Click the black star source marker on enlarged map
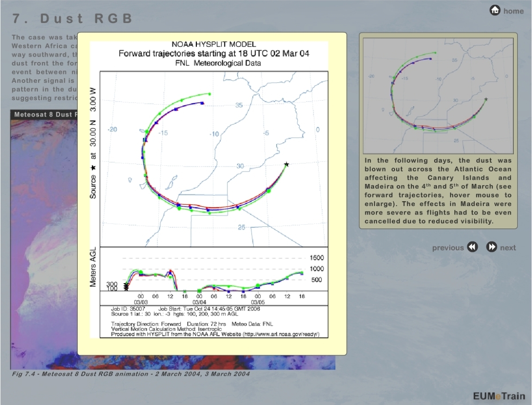The width and height of the screenshot is (532, 405). tap(286, 164)
